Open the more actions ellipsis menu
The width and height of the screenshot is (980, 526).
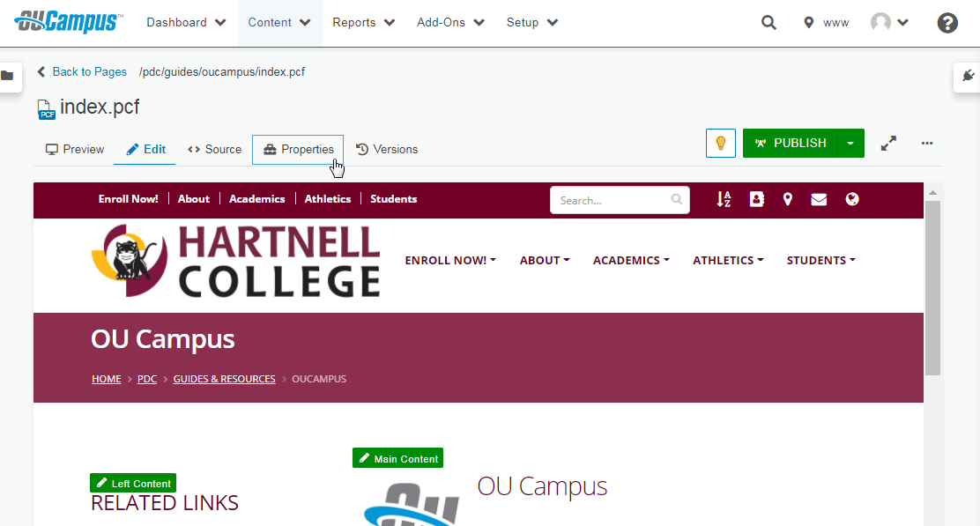926,143
